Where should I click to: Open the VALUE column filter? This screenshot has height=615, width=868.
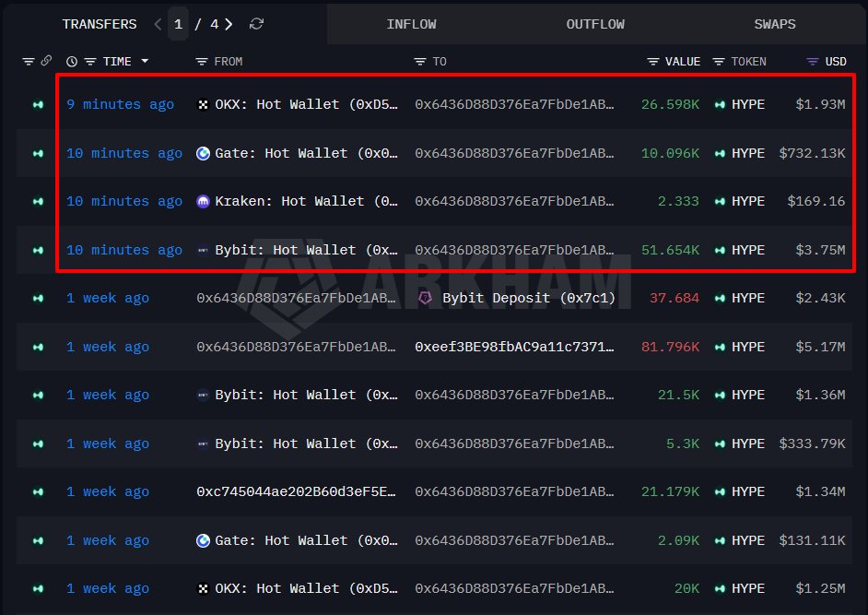click(653, 62)
